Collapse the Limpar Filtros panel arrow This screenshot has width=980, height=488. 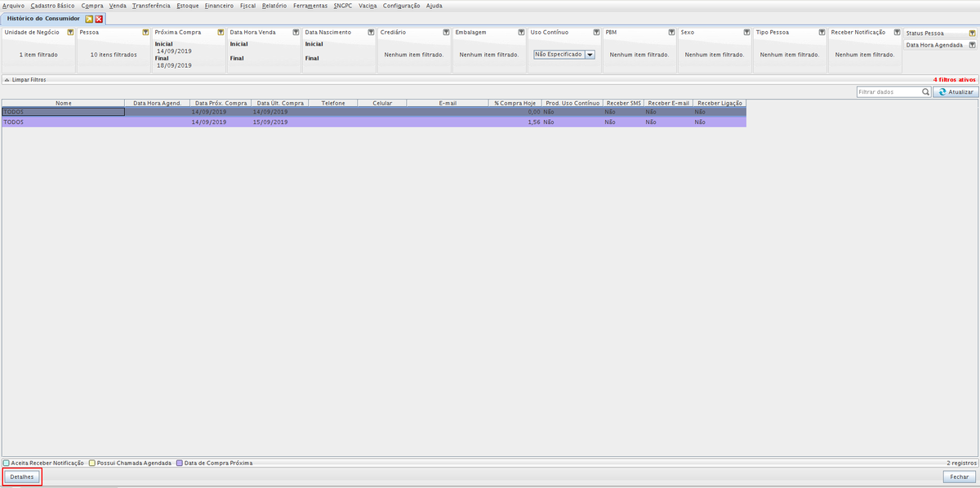click(7, 80)
